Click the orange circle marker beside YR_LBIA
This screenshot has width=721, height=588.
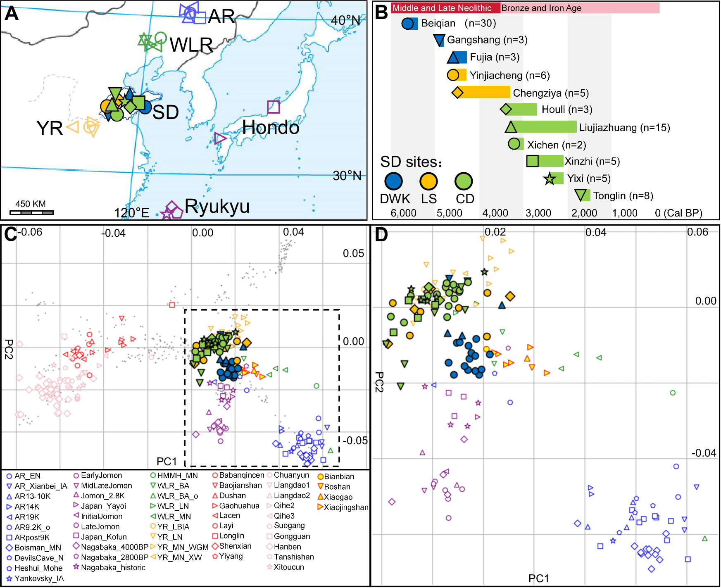point(153,526)
